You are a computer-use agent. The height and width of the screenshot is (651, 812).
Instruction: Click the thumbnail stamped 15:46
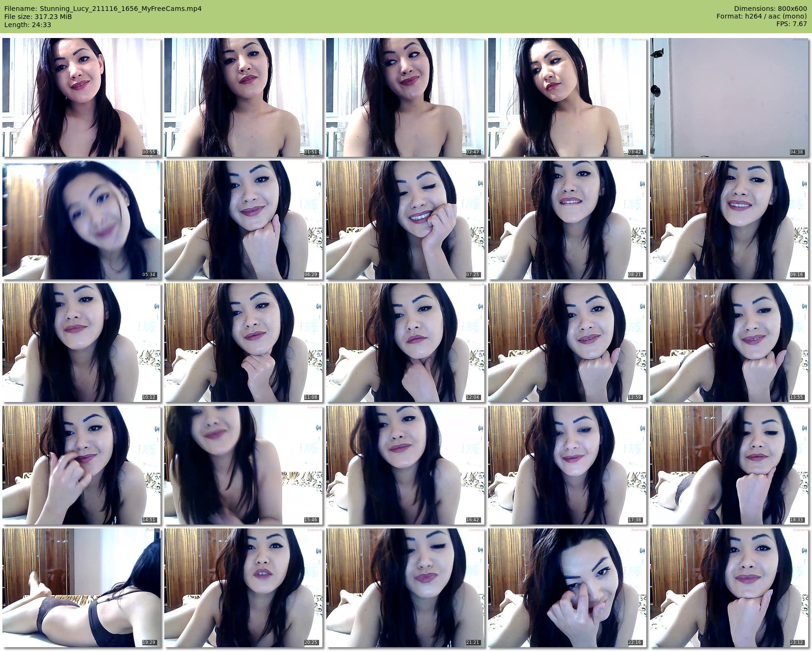[x=244, y=465]
